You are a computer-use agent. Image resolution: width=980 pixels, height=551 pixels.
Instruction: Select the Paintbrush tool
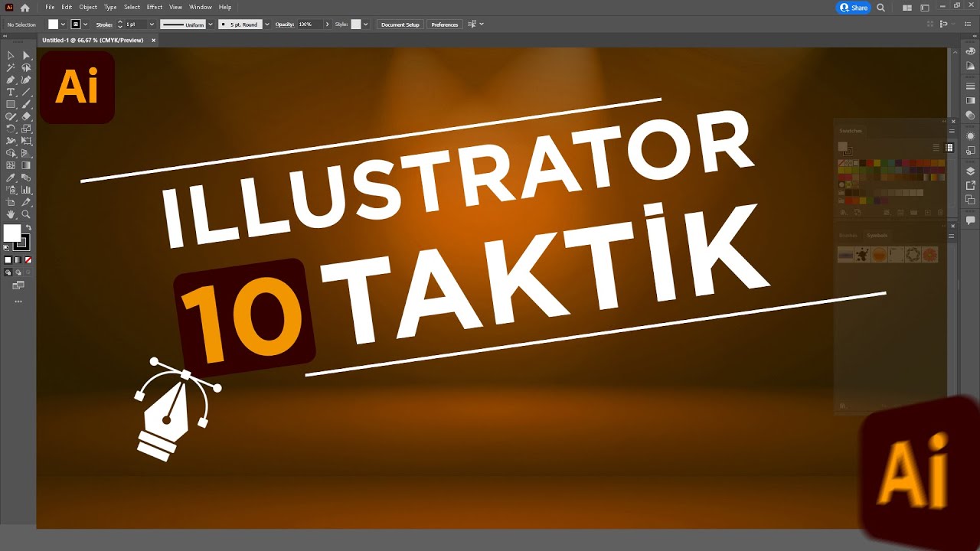click(26, 104)
